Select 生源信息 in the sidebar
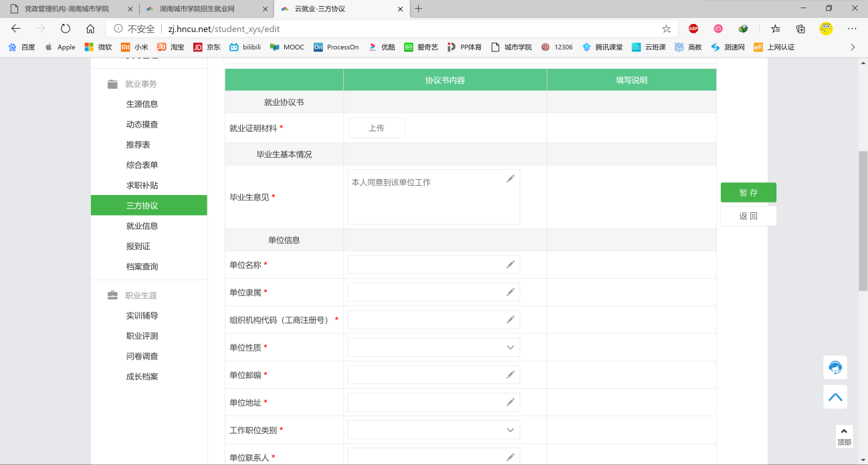 142,104
